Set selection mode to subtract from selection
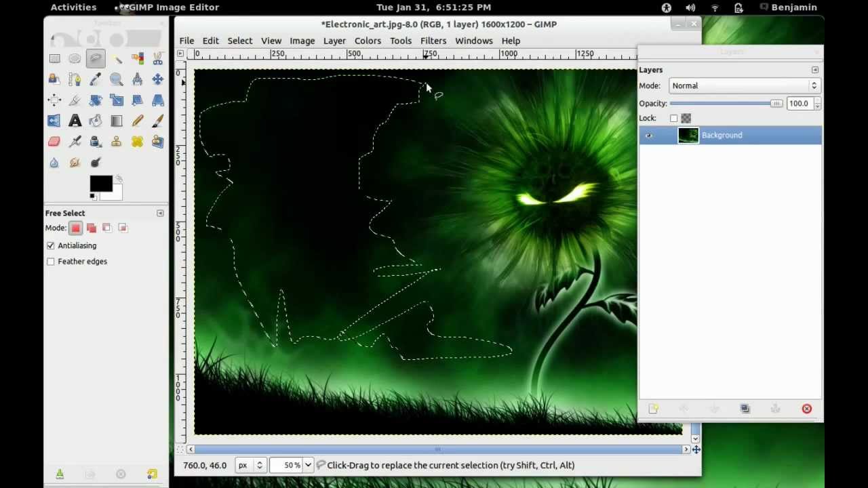Image resolution: width=868 pixels, height=488 pixels. [x=107, y=228]
